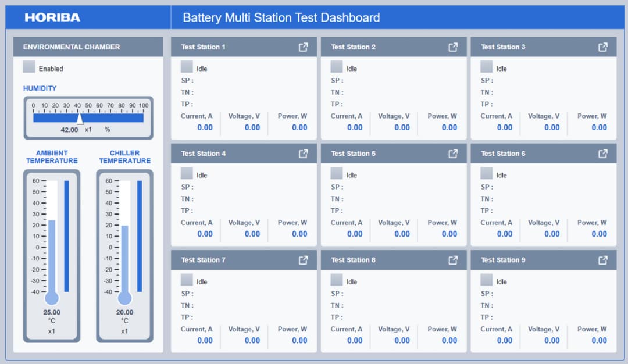The width and height of the screenshot is (628, 364).
Task: Toggle Environmental Chamber Enabled indicator
Action: tap(29, 66)
